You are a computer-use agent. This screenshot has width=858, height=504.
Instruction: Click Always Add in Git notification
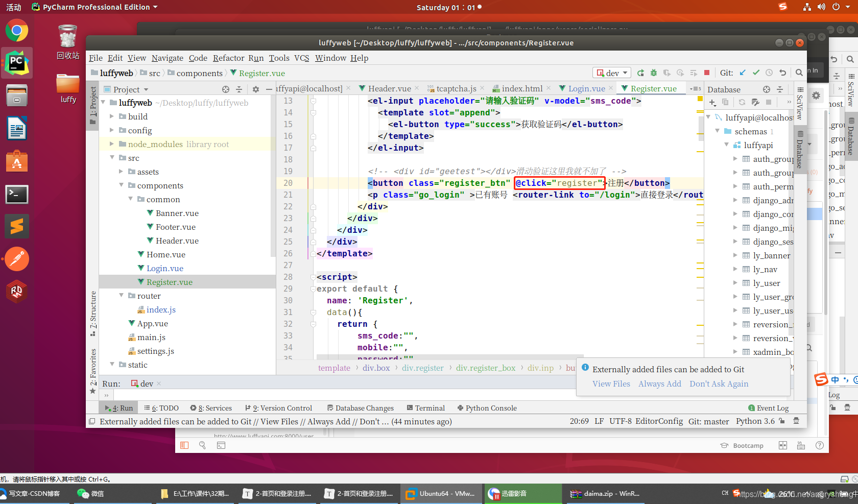[659, 384]
